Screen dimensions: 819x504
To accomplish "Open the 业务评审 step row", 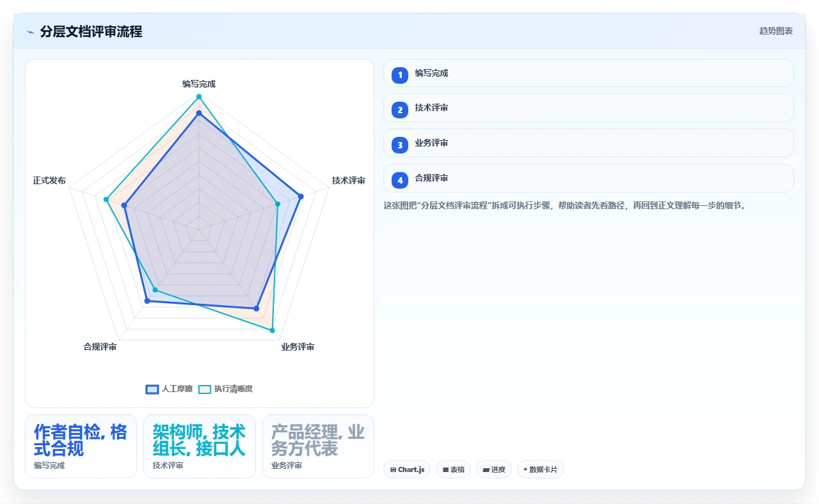I will point(588,143).
